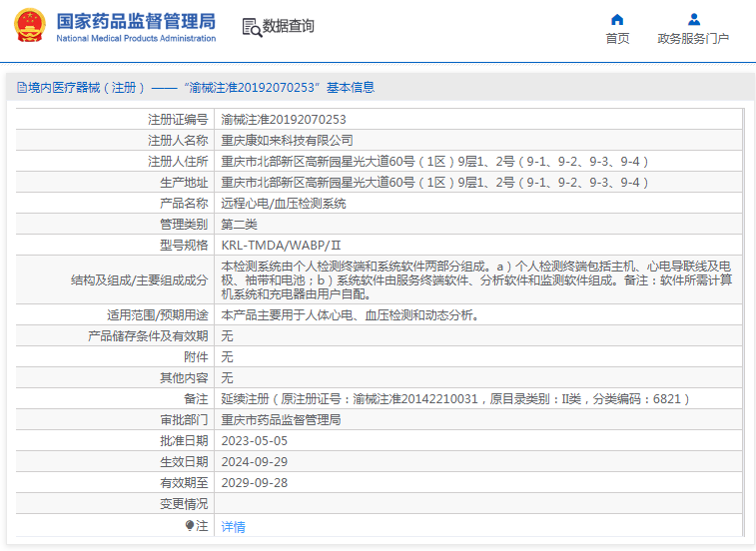Click the 适用范围/预期用途 label
Image resolution: width=756 pixels, height=551 pixels.
point(158,315)
